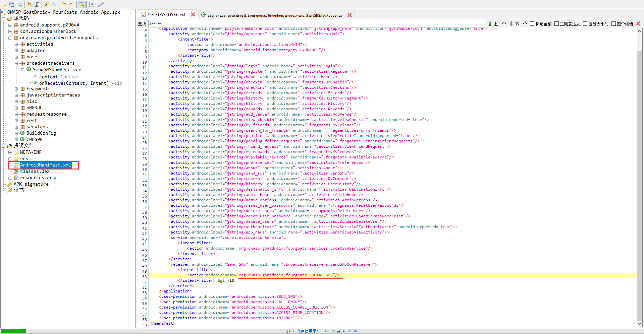Screen dimensions: 644x334
Task: Toggle the deobfuscation lock icon
Action: click(82, 4)
